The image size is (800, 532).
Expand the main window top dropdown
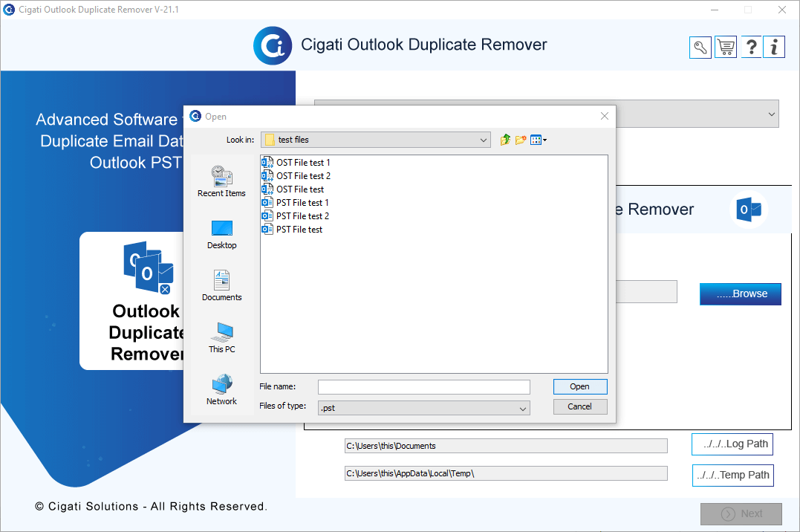tap(772, 114)
